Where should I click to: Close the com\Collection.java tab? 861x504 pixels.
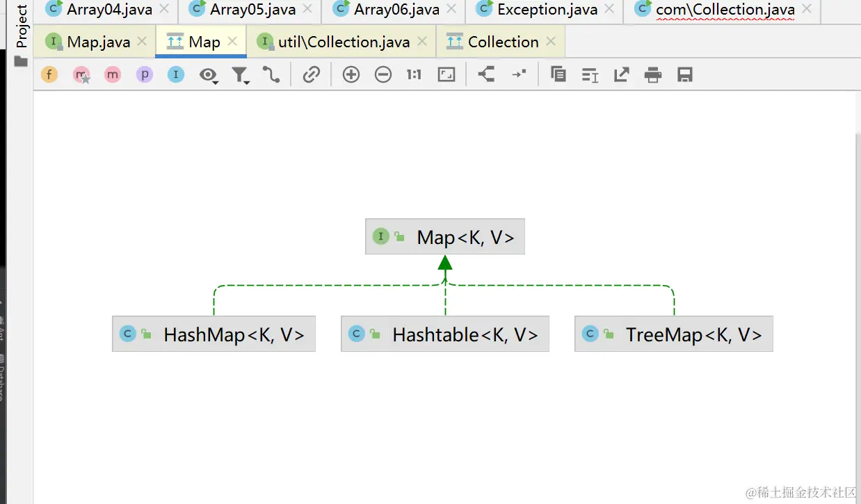(x=807, y=9)
